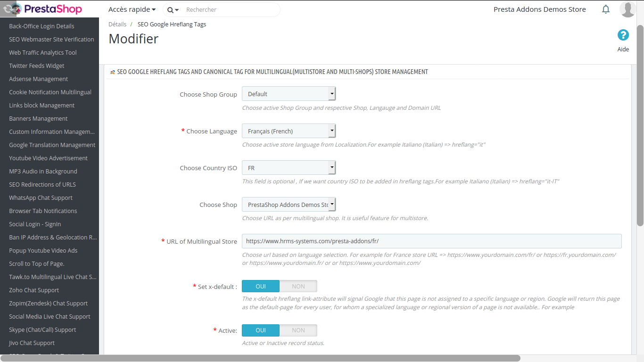This screenshot has width=644, height=362.
Task: Click the Modifier page title
Action: tap(133, 39)
